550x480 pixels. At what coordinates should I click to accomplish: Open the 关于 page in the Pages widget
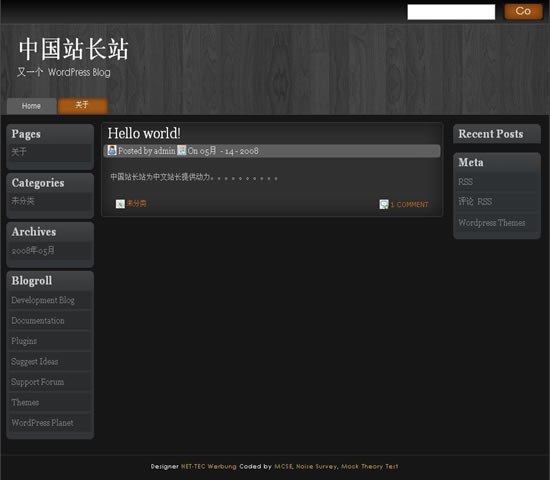click(19, 152)
